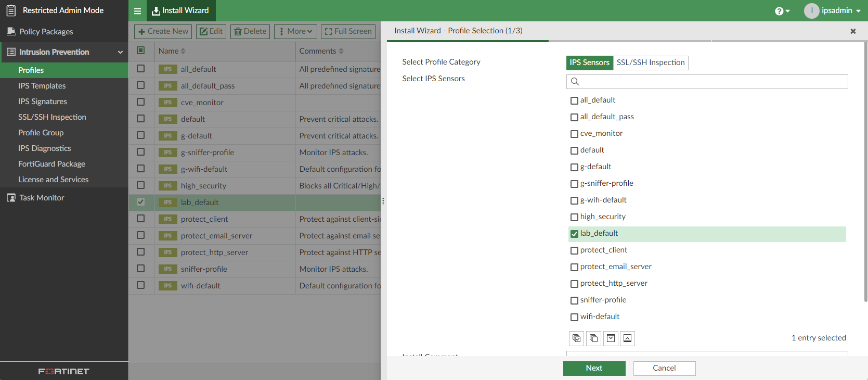
Task: Click the Delete button with trash icon
Action: (250, 31)
